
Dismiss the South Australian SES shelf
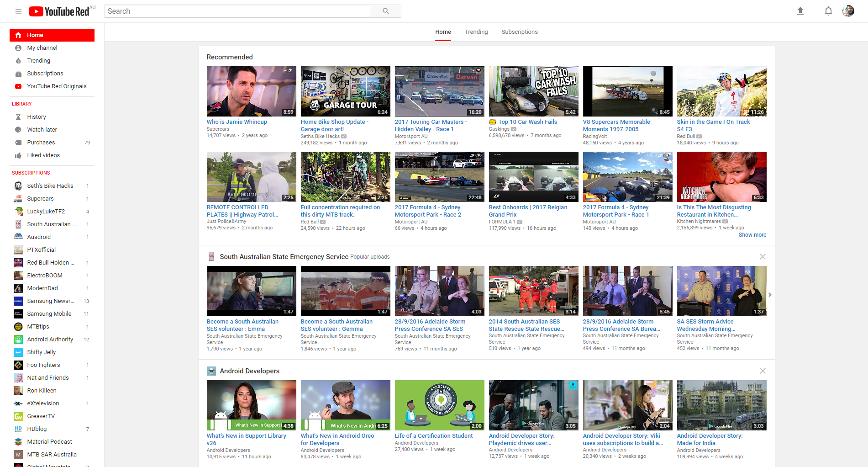click(x=763, y=257)
